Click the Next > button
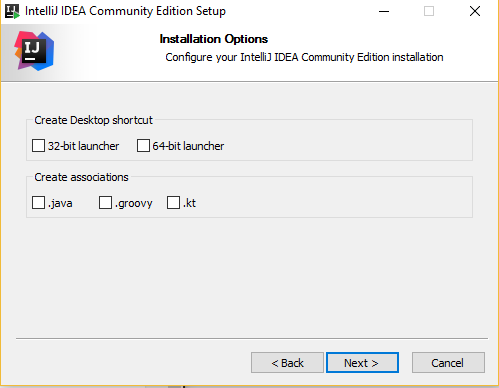Image resolution: width=499 pixels, height=388 pixels. 362,363
